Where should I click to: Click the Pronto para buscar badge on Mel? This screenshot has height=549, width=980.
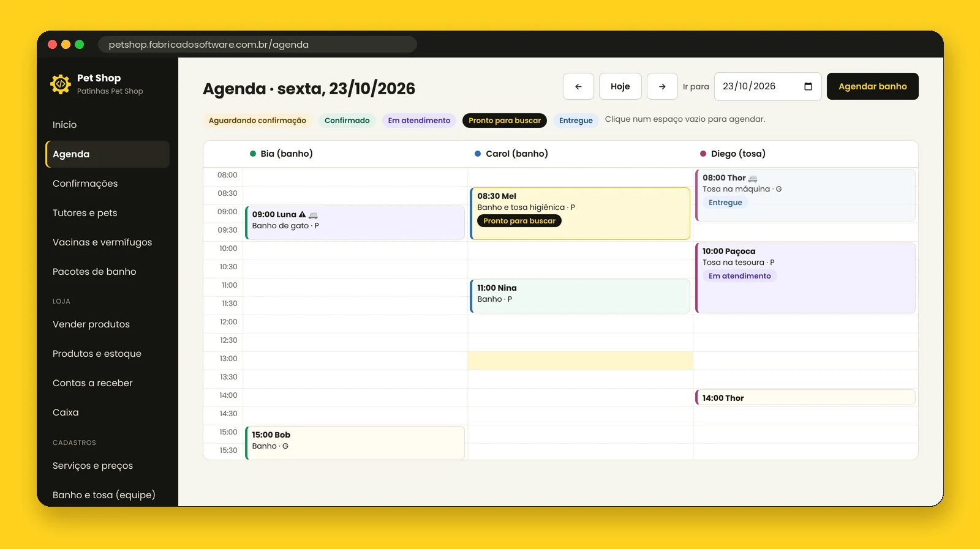point(519,221)
